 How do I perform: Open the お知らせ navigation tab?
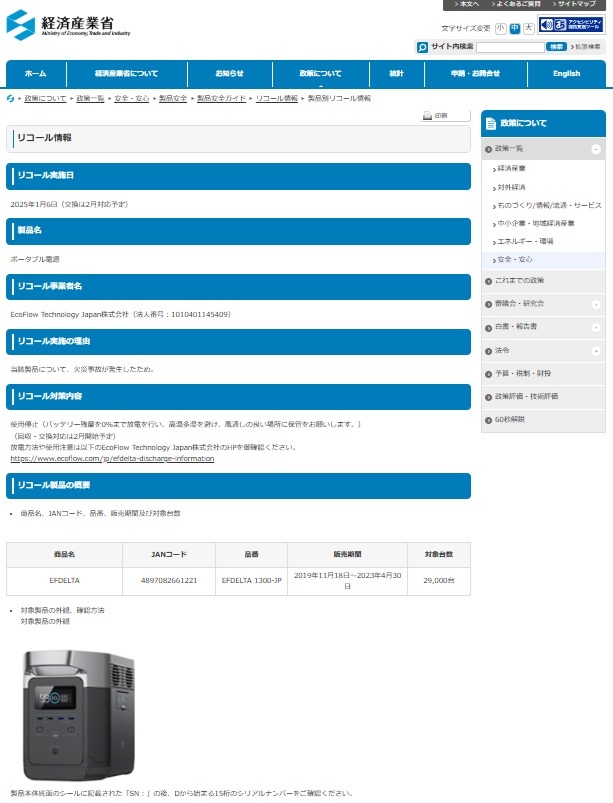pos(229,74)
